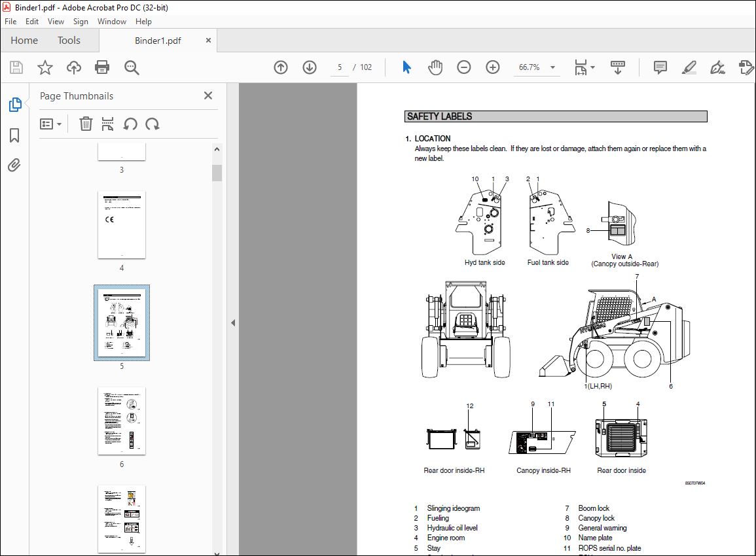Click the 'Hyd tank side' caption
The width and height of the screenshot is (756, 556).
(x=484, y=262)
